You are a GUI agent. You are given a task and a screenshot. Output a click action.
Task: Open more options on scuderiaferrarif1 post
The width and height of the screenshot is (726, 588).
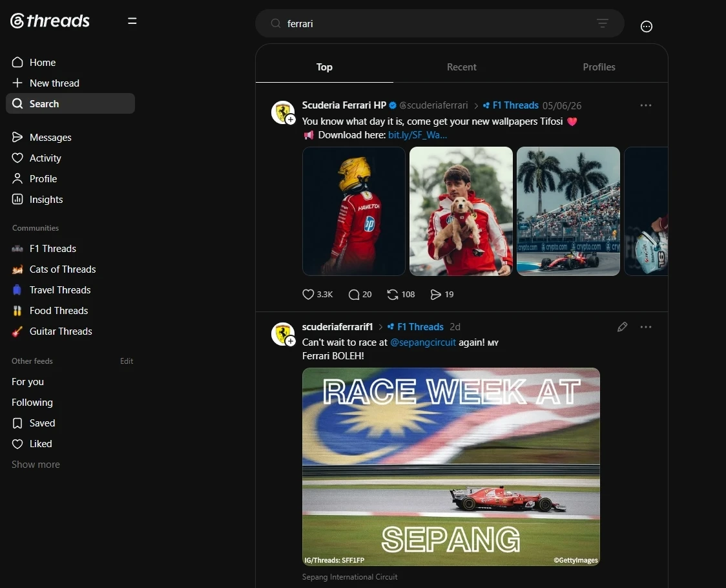pyautogui.click(x=646, y=327)
